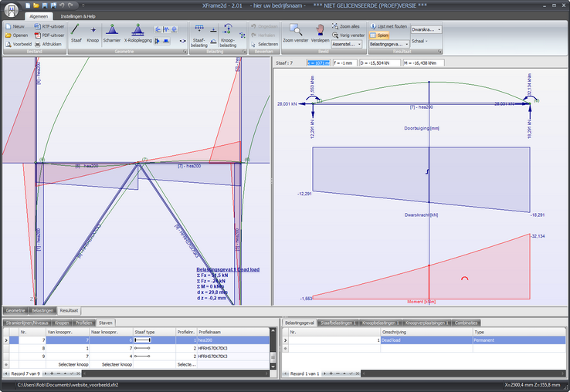The width and height of the screenshot is (570, 392).
Task: Click the Open folder icon in quick access toolbar
Action: coord(36,5)
